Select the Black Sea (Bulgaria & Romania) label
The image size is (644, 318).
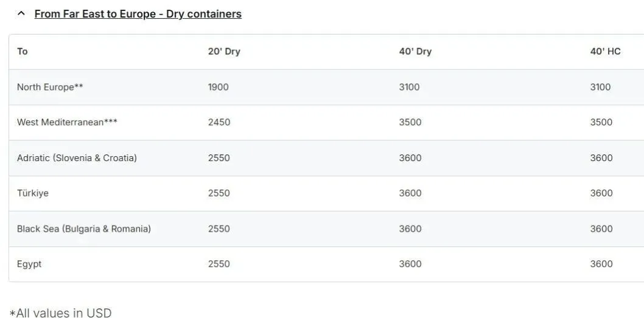pos(84,229)
